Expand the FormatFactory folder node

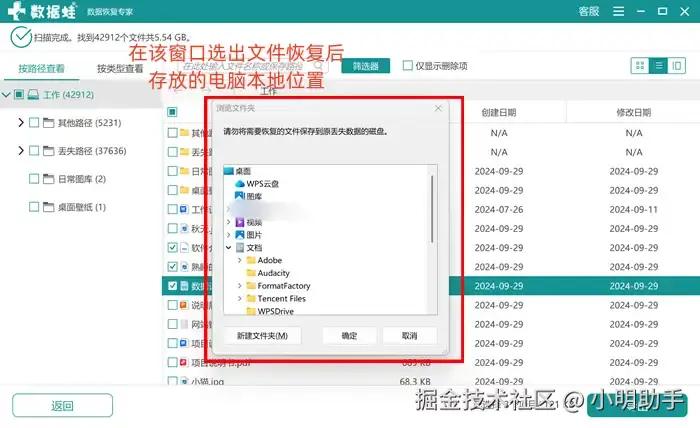[240, 285]
